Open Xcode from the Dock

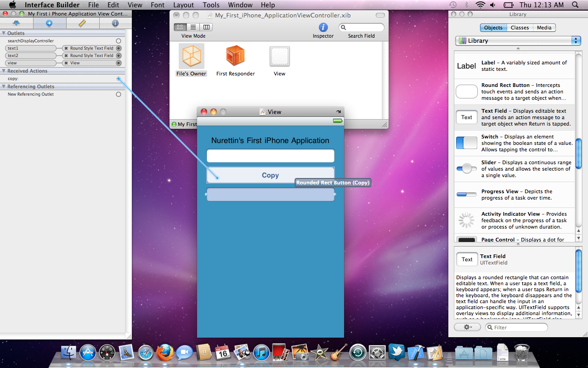point(416,353)
